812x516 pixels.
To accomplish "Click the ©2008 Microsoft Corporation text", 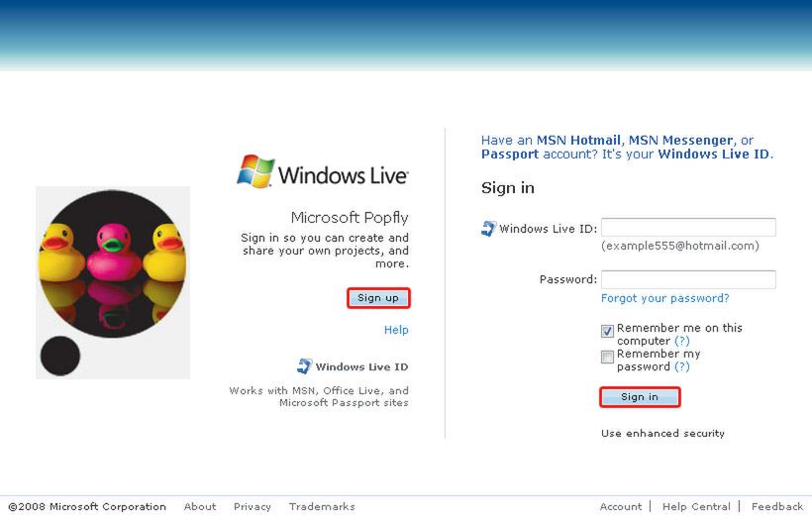I will [x=87, y=506].
